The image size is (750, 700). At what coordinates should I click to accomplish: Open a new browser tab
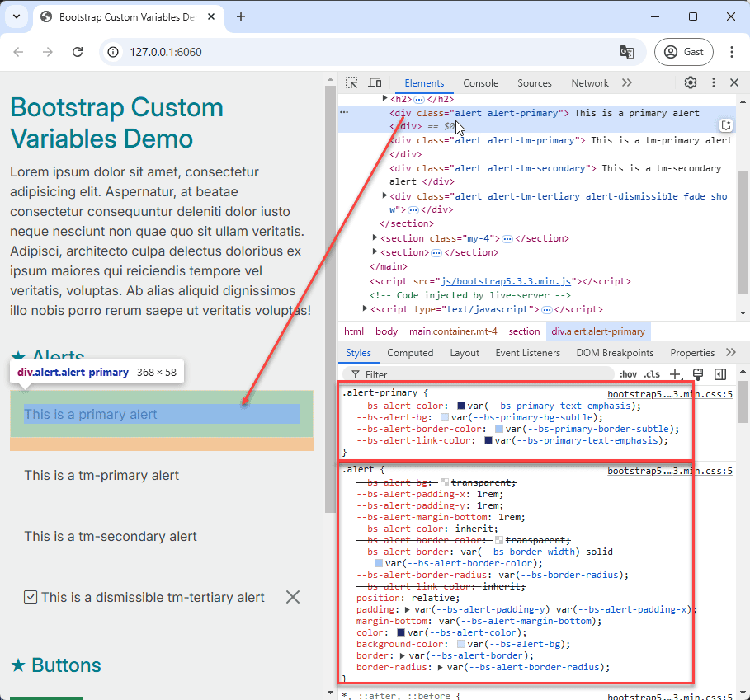241,16
